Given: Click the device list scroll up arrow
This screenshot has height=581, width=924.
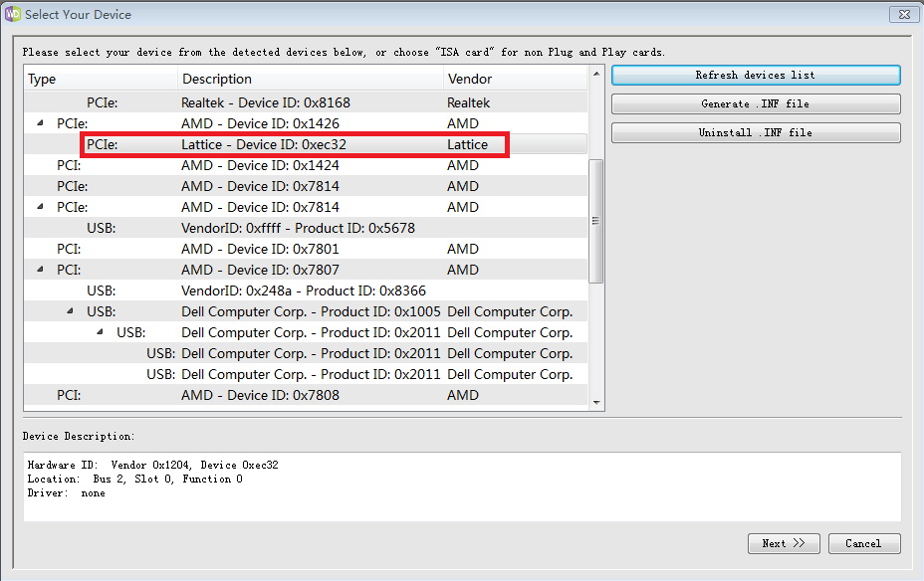Looking at the screenshot, I should point(597,76).
